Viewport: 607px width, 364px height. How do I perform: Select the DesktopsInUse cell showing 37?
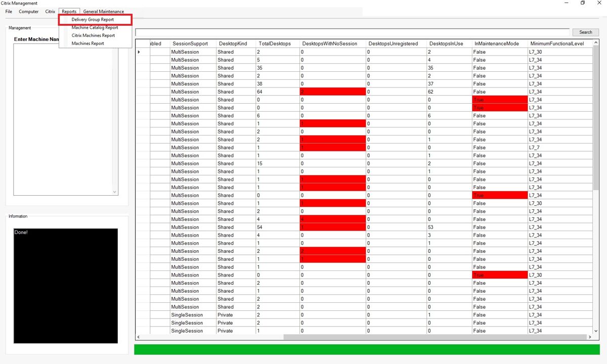[449, 84]
